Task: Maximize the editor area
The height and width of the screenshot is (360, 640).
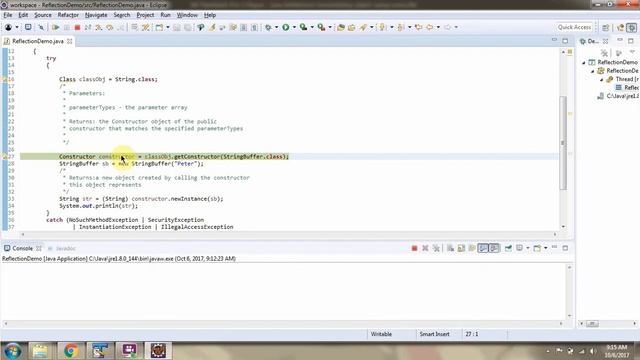Action: click(565, 41)
